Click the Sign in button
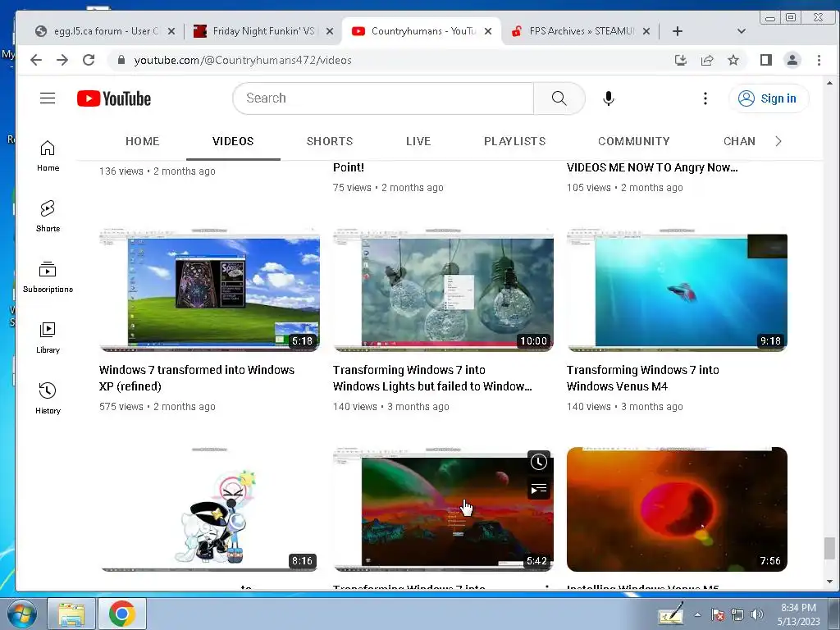Image resolution: width=840 pixels, height=630 pixels. 768,98
